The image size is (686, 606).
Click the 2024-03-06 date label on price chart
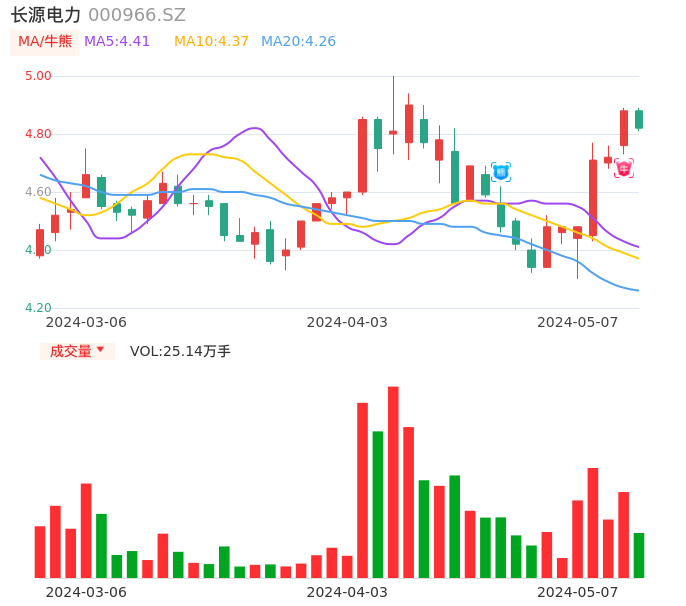pyautogui.click(x=86, y=322)
